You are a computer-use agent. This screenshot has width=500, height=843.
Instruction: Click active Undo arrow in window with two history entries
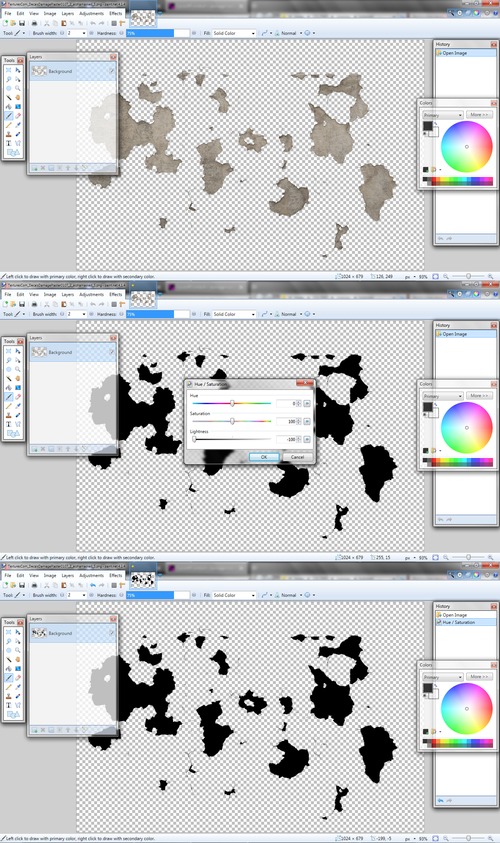pyautogui.click(x=93, y=585)
